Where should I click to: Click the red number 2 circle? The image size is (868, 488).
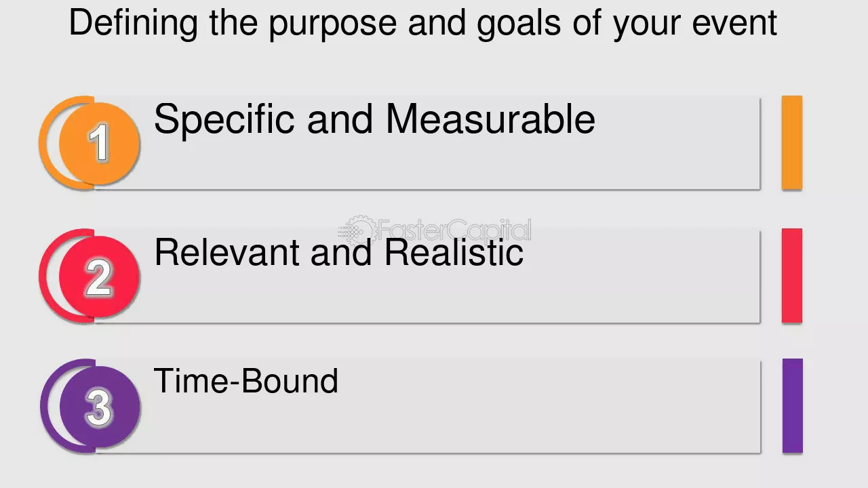100,277
